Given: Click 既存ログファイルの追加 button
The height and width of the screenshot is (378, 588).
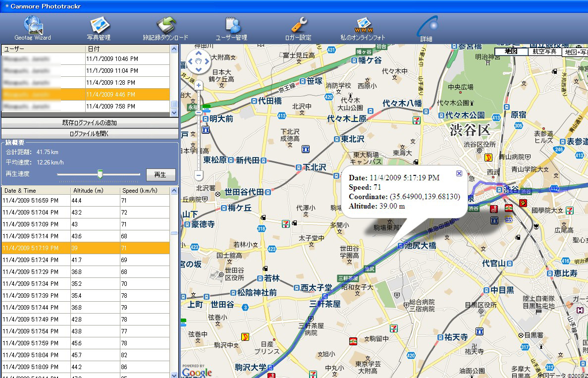Looking at the screenshot, I should [x=90, y=123].
